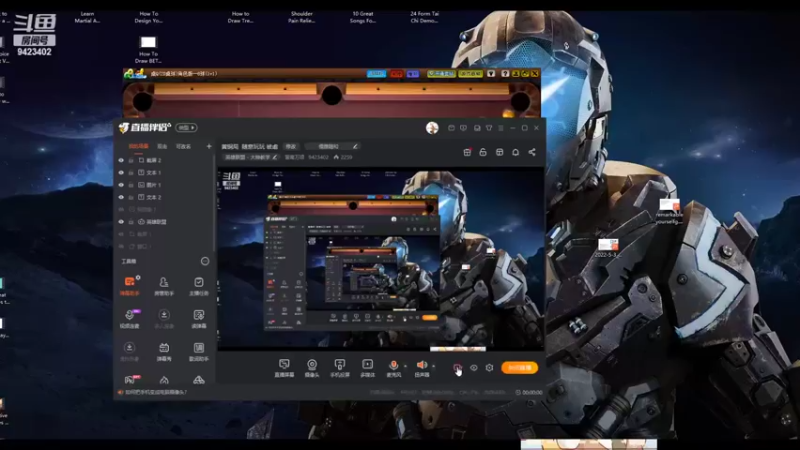Toggle lock on the game source layer
Image resolution: width=800 pixels, height=450 pixels.
click(x=131, y=222)
